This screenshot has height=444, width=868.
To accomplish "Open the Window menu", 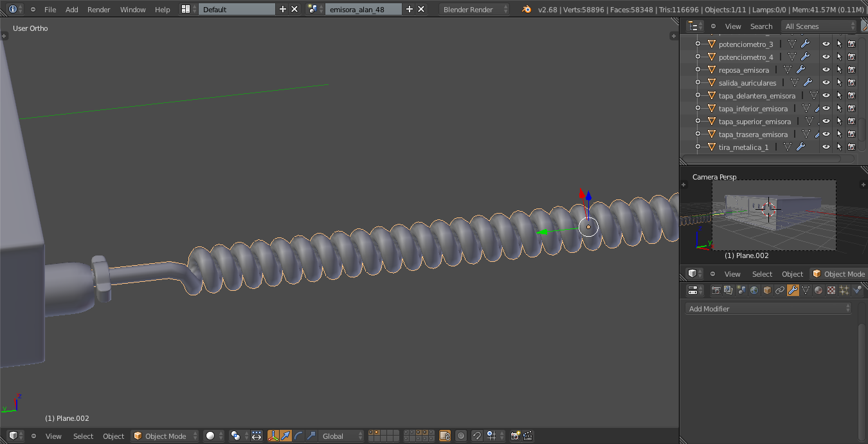I will pyautogui.click(x=133, y=10).
